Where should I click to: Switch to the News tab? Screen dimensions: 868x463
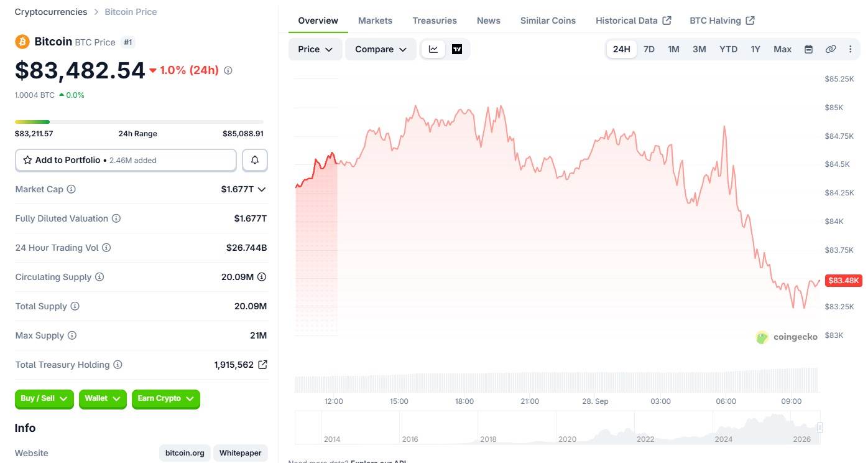[489, 21]
